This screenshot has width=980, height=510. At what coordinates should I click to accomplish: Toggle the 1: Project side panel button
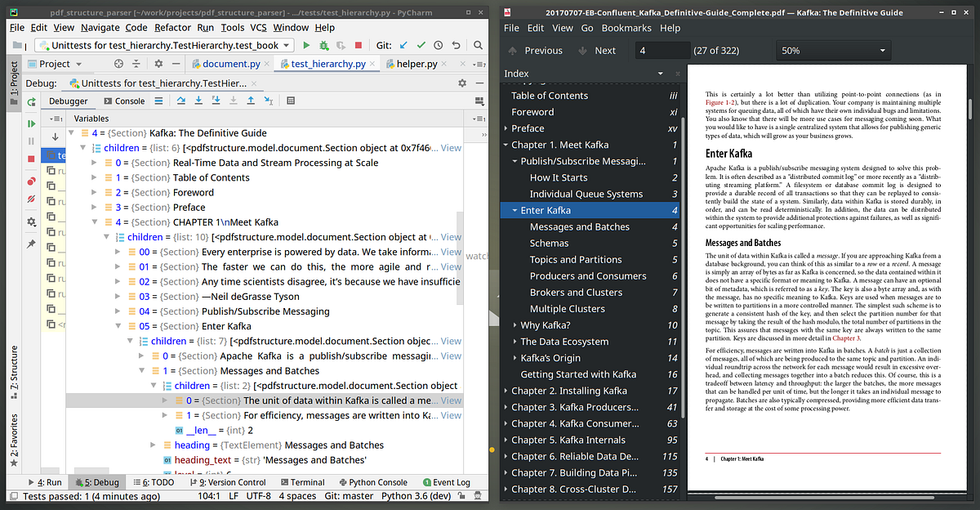point(14,79)
